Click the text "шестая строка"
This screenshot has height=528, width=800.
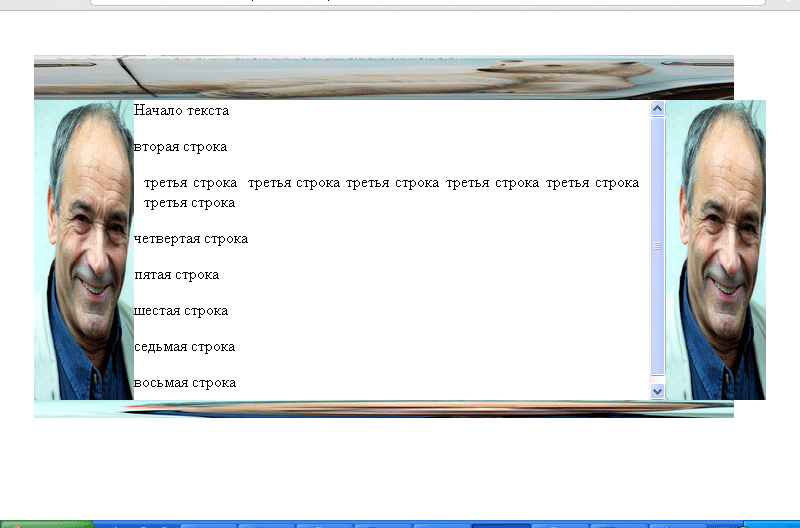click(181, 311)
